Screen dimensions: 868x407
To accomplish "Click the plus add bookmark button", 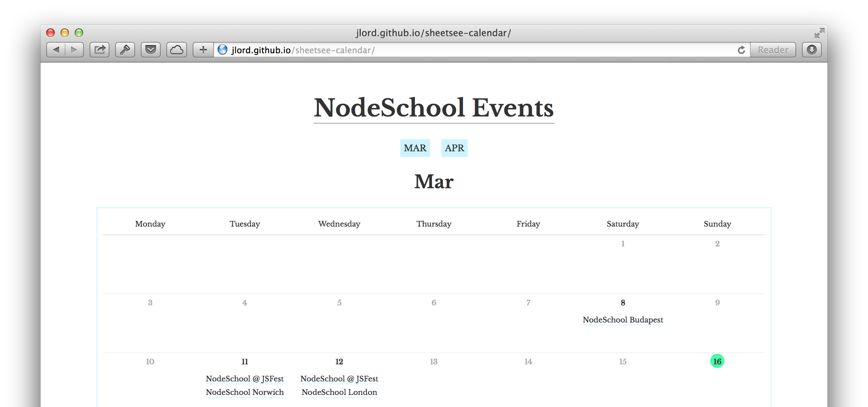I will pos(203,50).
